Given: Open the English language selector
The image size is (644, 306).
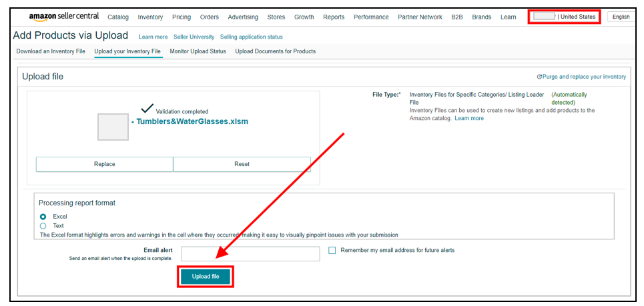Looking at the screenshot, I should tap(621, 17).
